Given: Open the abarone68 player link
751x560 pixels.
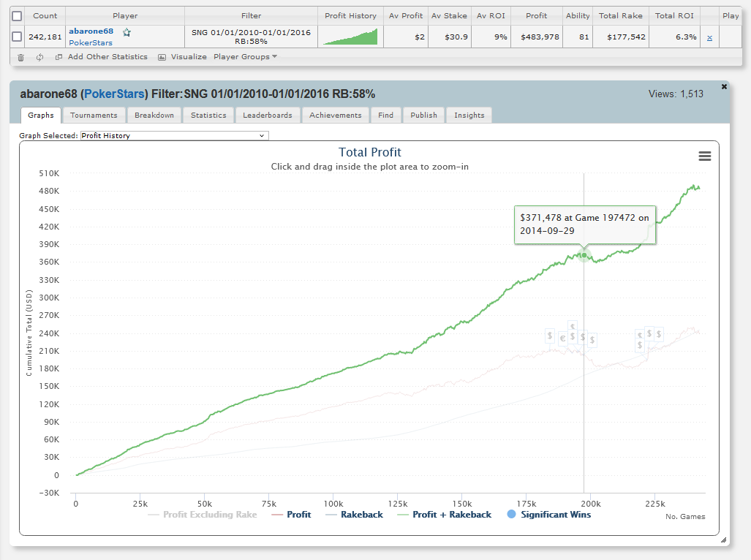Looking at the screenshot, I should (x=91, y=31).
